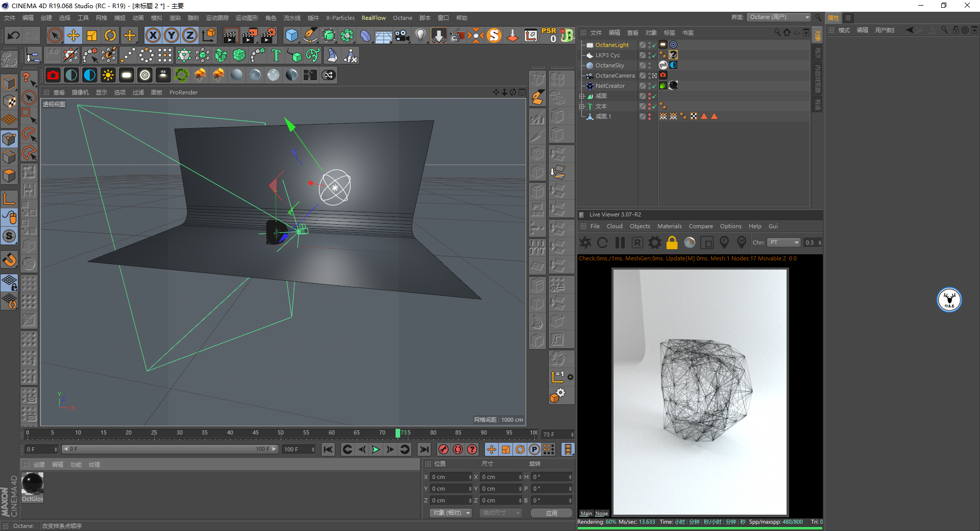Toggle X axis lock

153,35
